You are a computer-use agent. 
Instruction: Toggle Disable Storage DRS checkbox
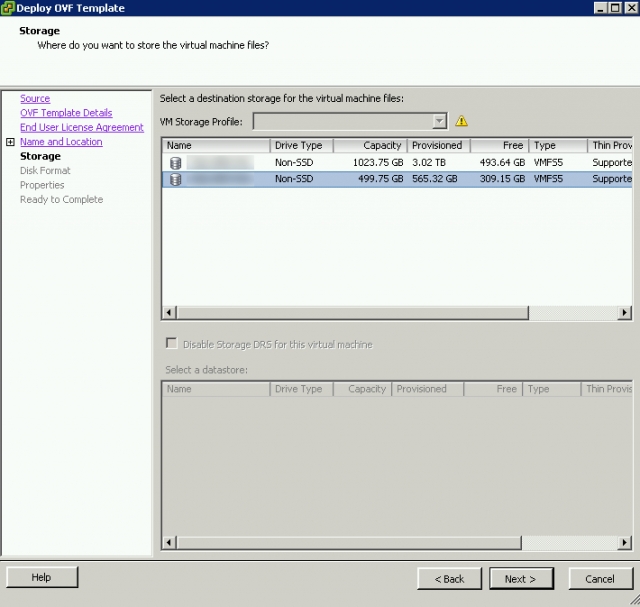171,344
